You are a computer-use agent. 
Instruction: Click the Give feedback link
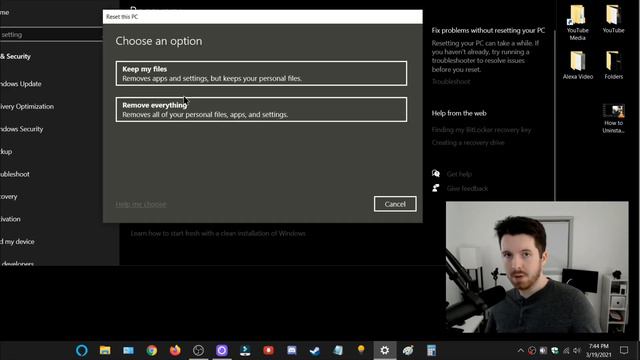[467, 189]
